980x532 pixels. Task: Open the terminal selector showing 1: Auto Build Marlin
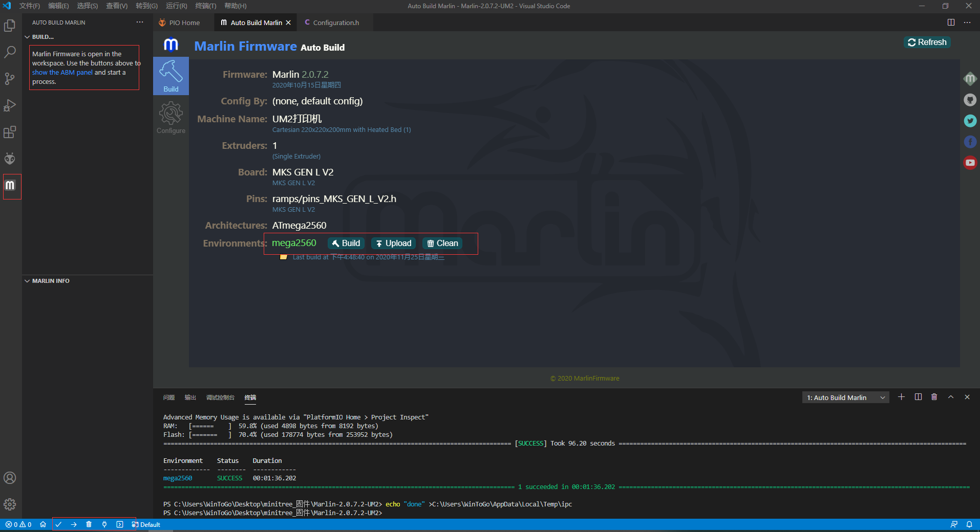pyautogui.click(x=845, y=397)
